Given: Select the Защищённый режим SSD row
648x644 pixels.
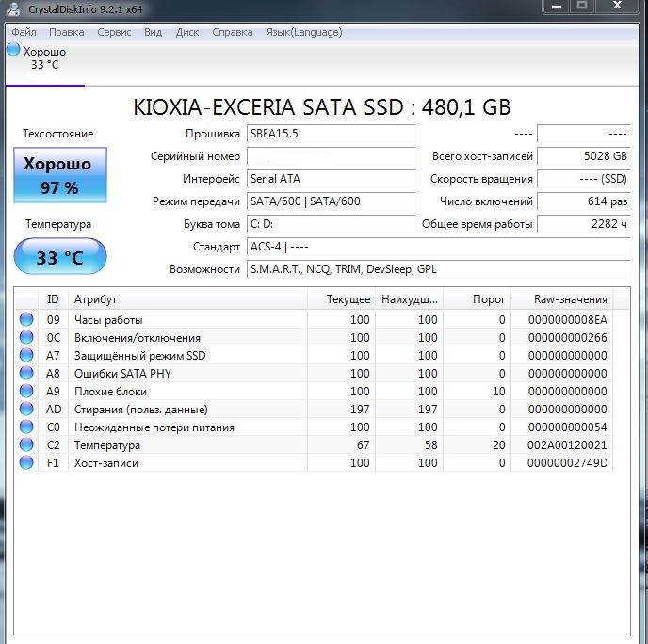Looking at the screenshot, I should tap(314, 355).
